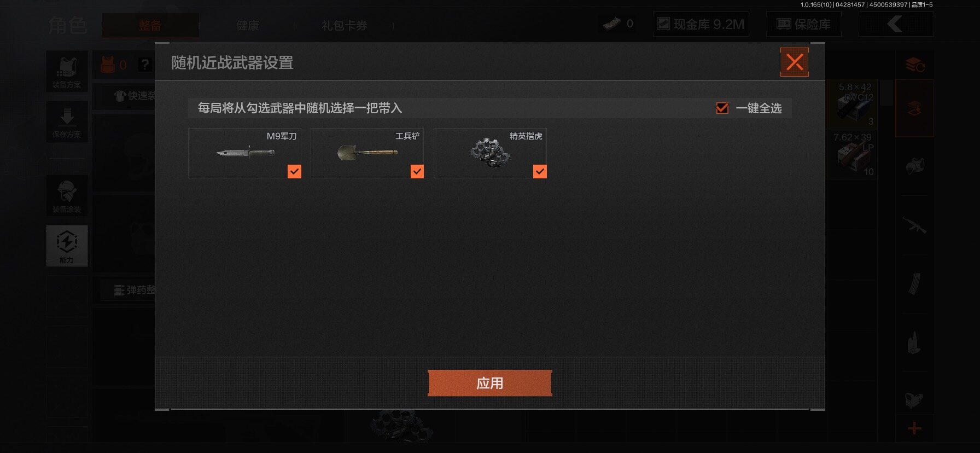Toggle the 一键全选 select-all checkbox
Viewport: 980px width, 453px height.
pyautogui.click(x=722, y=108)
